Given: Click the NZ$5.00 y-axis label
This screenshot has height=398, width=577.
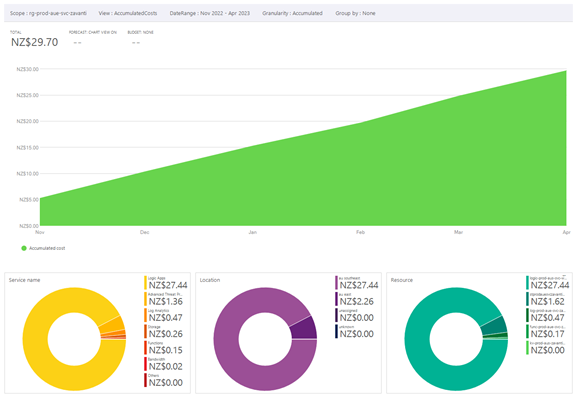Looking at the screenshot, I should click(x=29, y=200).
